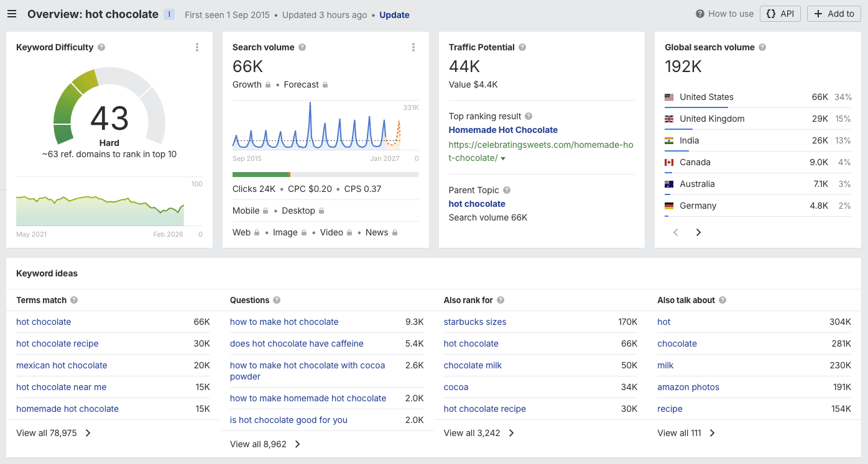Screen dimensions: 868x464
Task: Open the Homemade Hot Chocolate result link
Action: click(x=503, y=130)
